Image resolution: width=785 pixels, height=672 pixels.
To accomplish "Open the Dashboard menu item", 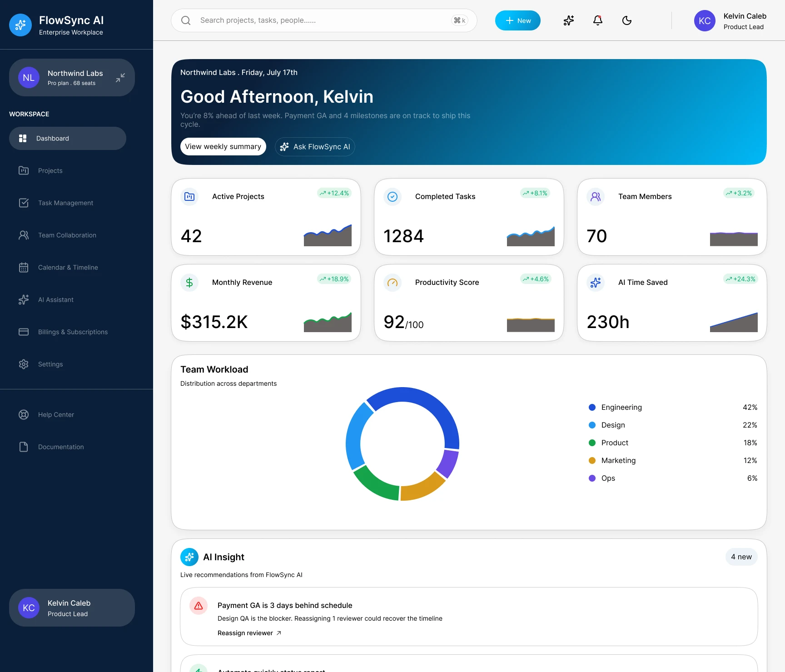I will (68, 139).
